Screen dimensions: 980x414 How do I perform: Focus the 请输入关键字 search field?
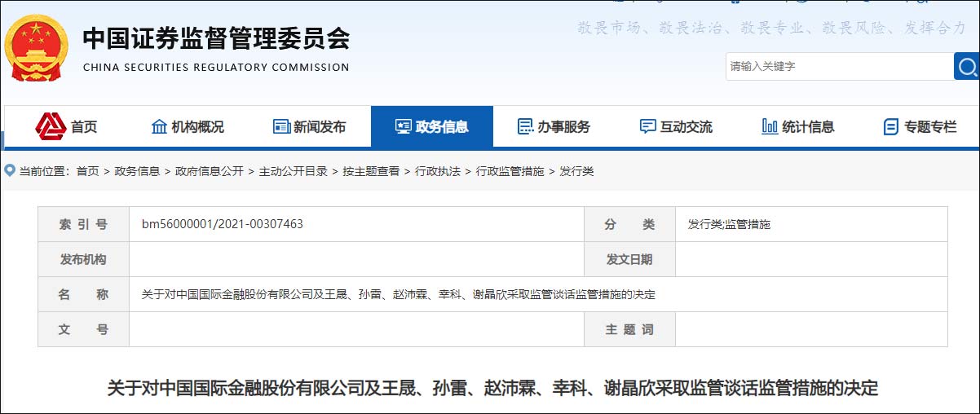(x=839, y=66)
